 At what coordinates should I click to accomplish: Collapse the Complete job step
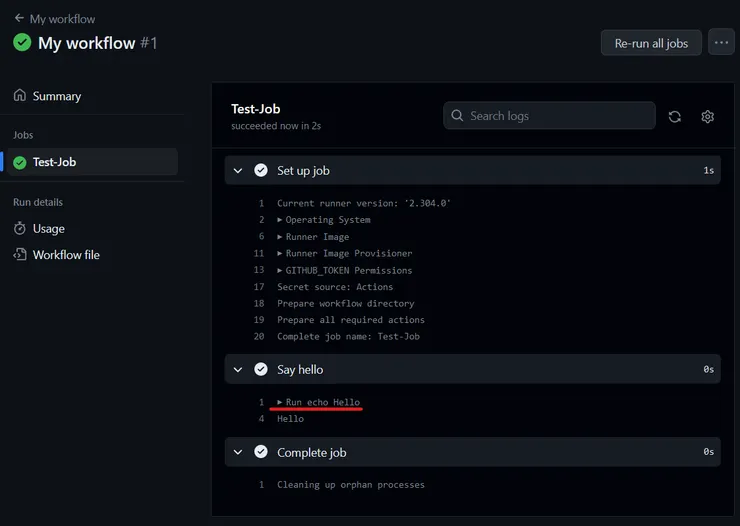click(238, 453)
